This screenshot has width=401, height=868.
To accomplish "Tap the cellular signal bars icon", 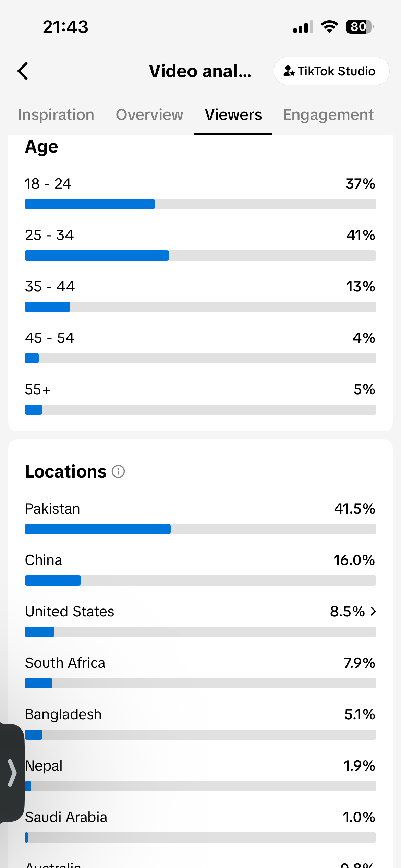I will [303, 27].
